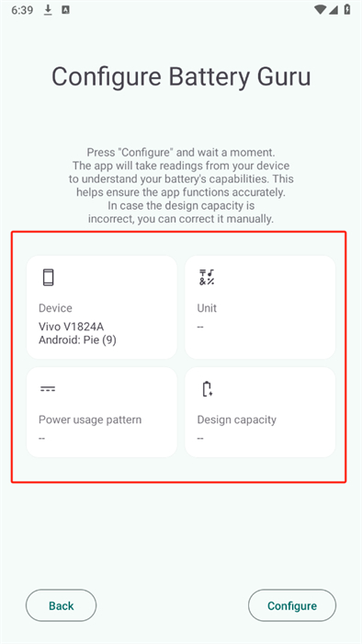Go back with the Back button
The width and height of the screenshot is (362, 644).
(x=61, y=605)
